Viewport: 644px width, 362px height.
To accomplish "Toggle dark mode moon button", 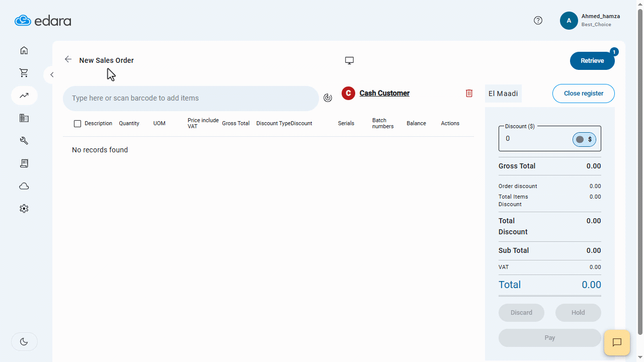I will click(x=24, y=342).
